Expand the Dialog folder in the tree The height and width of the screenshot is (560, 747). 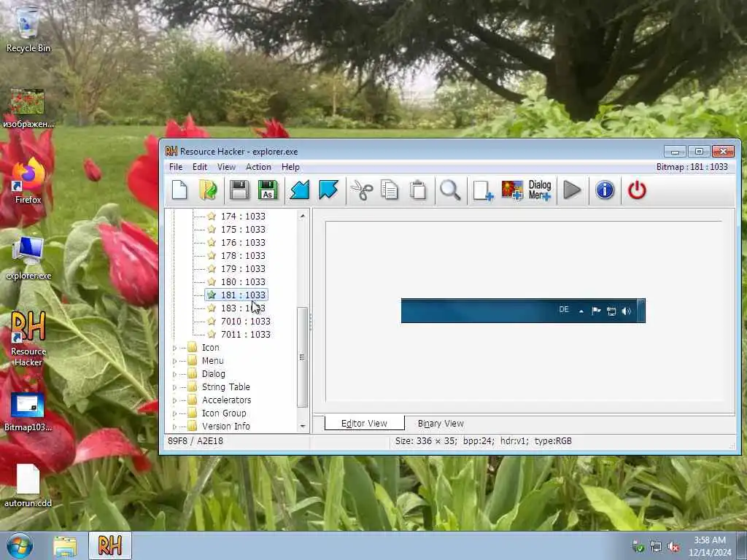174,374
